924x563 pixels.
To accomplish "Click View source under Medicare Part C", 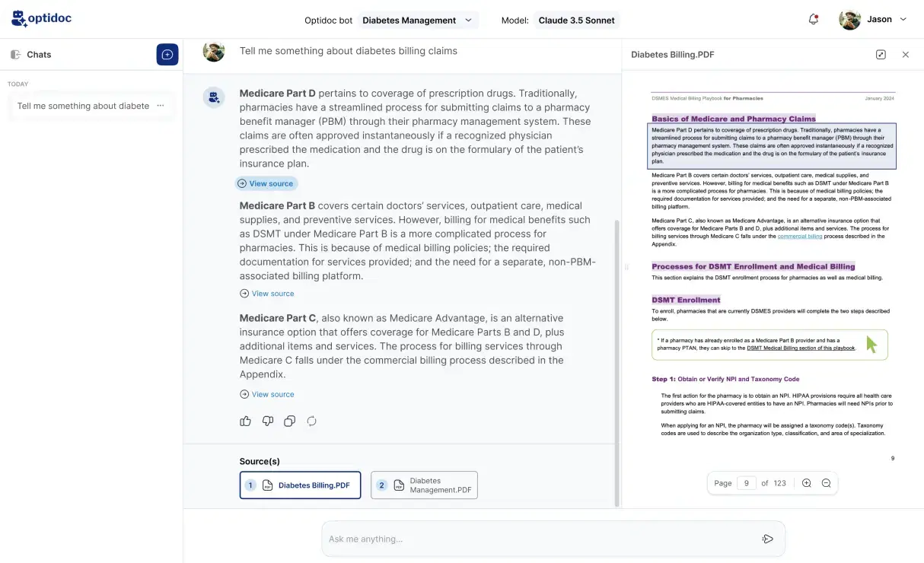I will click(266, 394).
